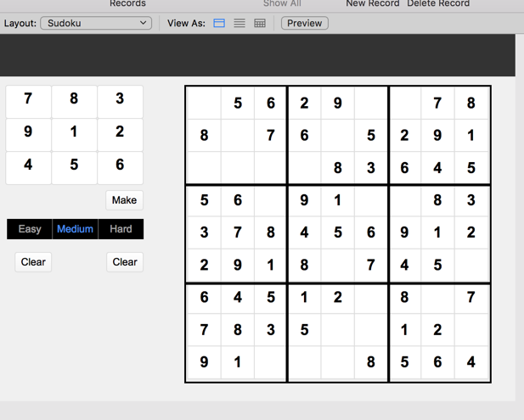Select the bottom-right corner Sudoku cell showing 4

click(471, 362)
